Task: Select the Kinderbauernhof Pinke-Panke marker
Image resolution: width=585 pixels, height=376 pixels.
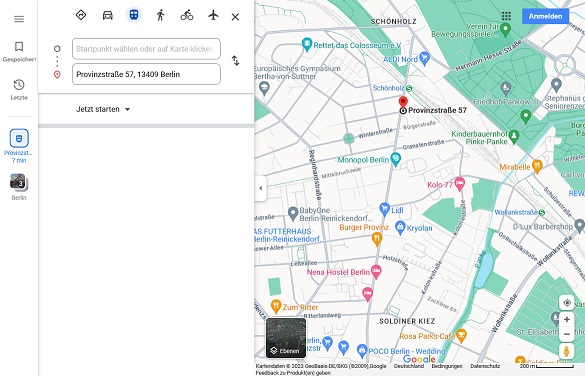Action: [x=514, y=136]
